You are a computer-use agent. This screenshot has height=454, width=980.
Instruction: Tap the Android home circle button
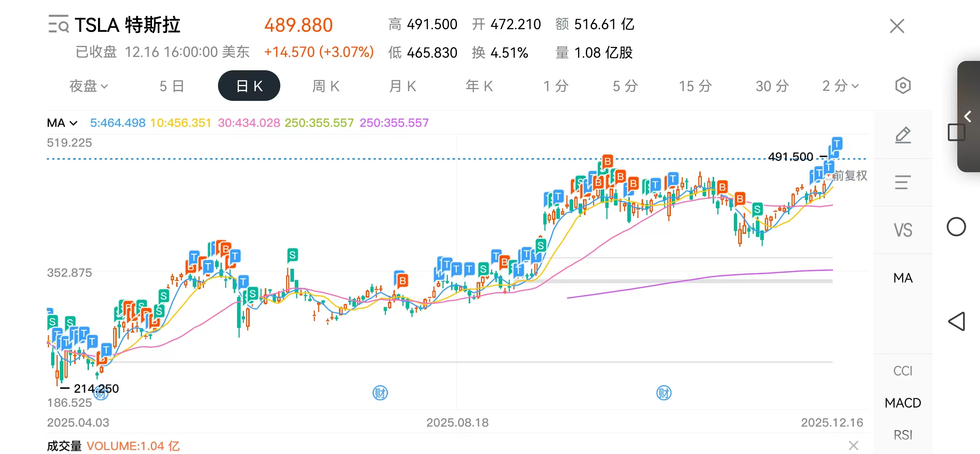click(x=956, y=227)
